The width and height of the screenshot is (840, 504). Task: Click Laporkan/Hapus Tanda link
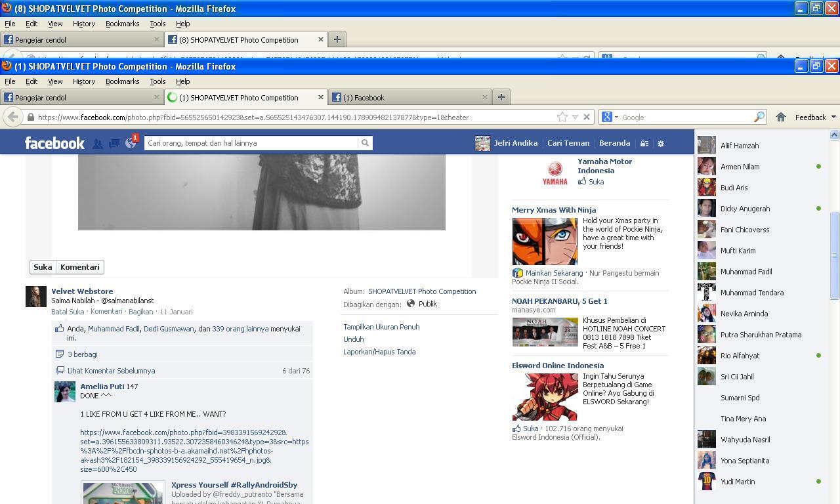click(x=379, y=352)
